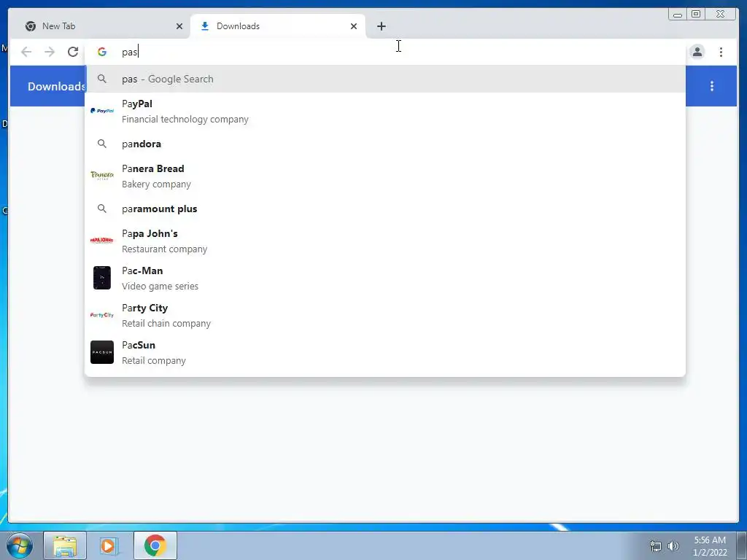Click the browser back arrow
747x560 pixels.
click(26, 52)
